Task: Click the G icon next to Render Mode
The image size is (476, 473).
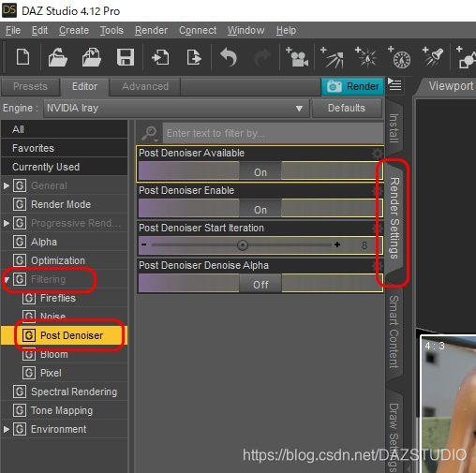Action: 20,204
